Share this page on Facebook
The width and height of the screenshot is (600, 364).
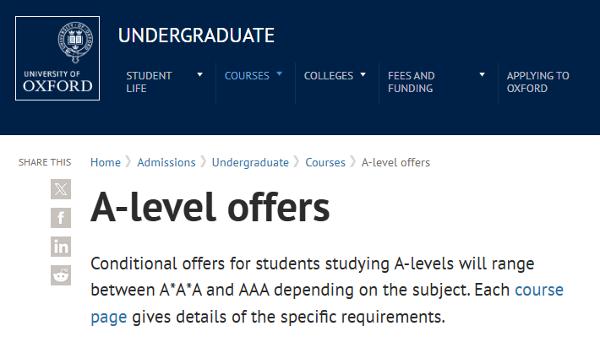tap(61, 218)
